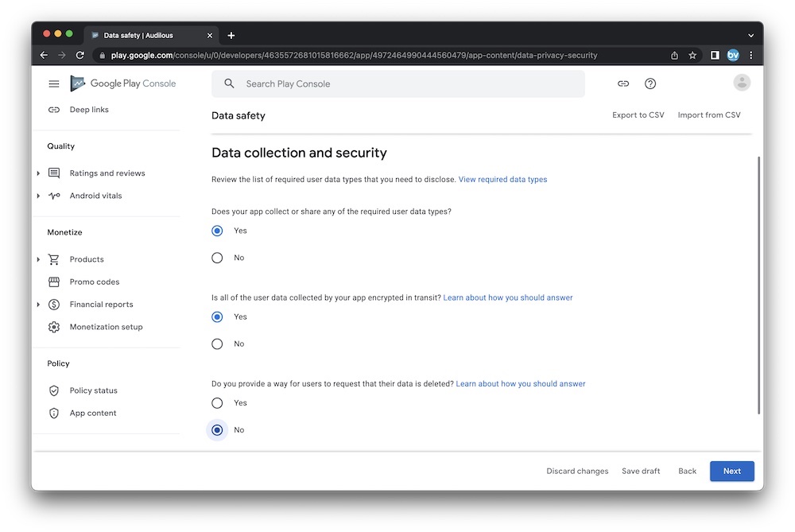The width and height of the screenshot is (795, 532).
Task: Click the Search Play Console field
Action: coord(398,83)
